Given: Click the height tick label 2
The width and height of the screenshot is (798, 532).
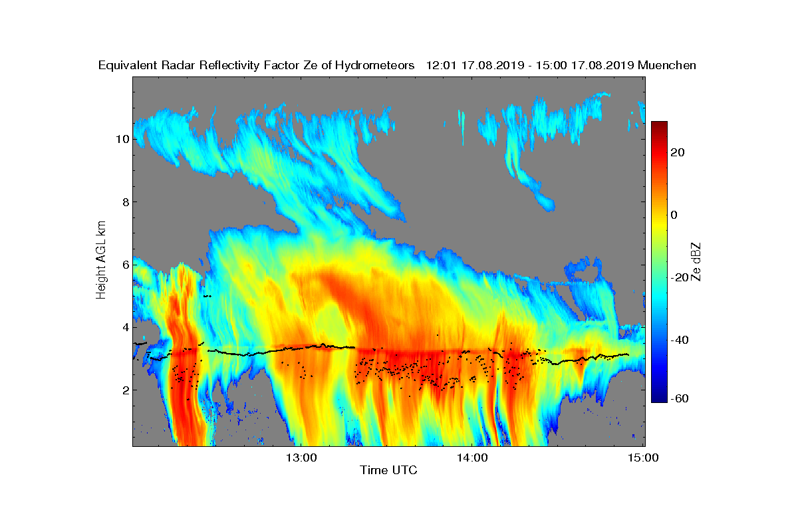Looking at the screenshot, I should point(124,390).
